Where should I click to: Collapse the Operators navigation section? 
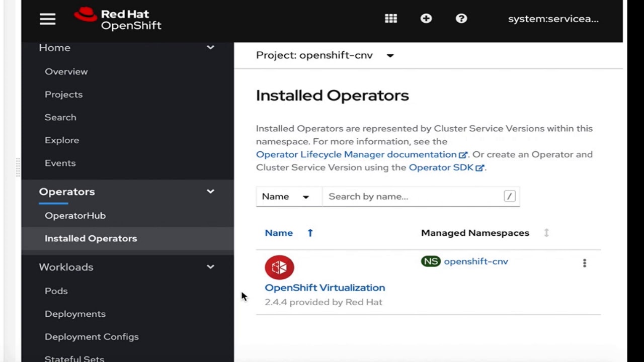(210, 192)
